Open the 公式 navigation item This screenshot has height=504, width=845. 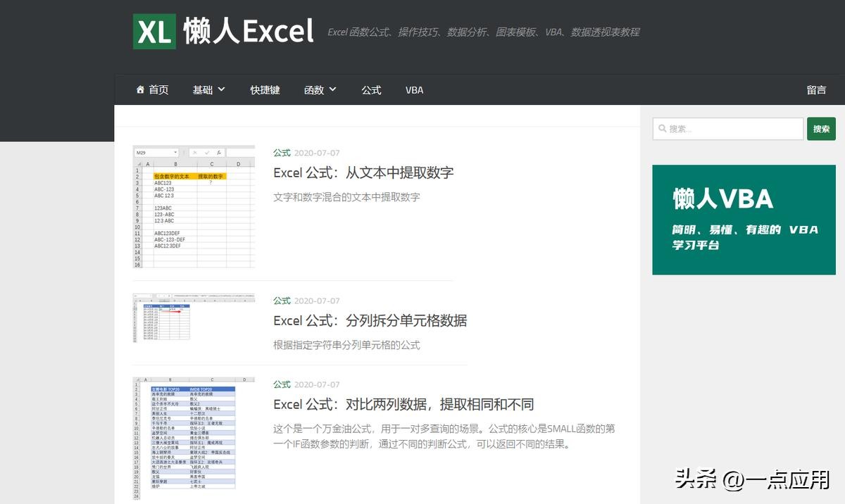(x=371, y=90)
